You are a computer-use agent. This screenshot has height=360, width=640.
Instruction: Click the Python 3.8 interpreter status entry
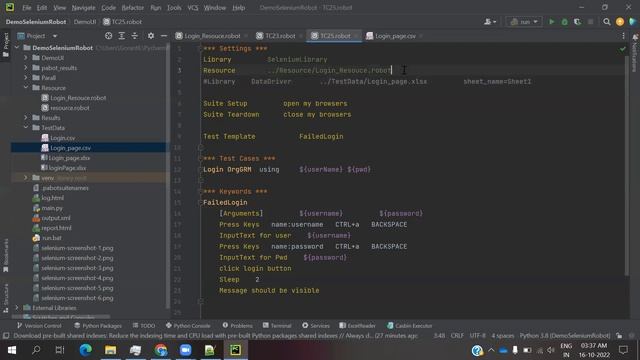tap(565, 335)
